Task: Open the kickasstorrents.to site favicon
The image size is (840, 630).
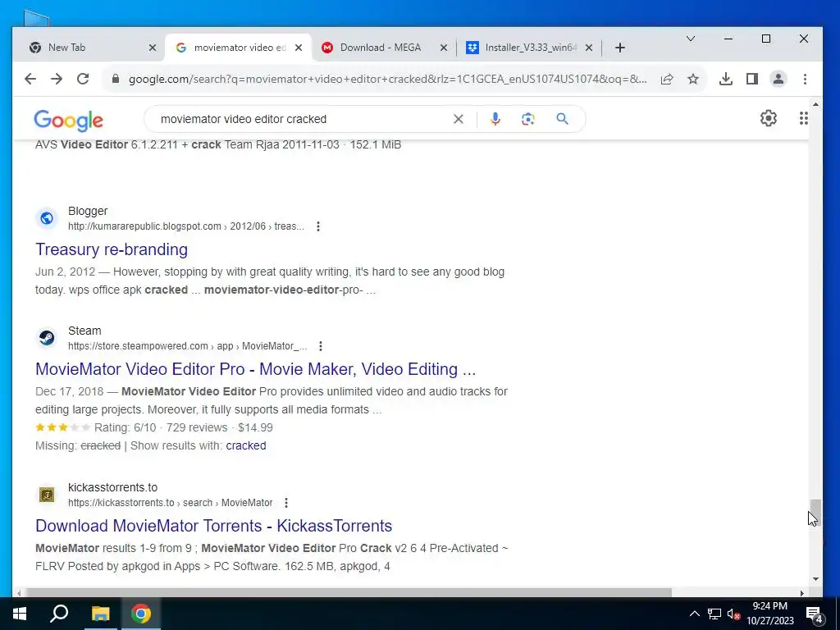Action: 47,495
